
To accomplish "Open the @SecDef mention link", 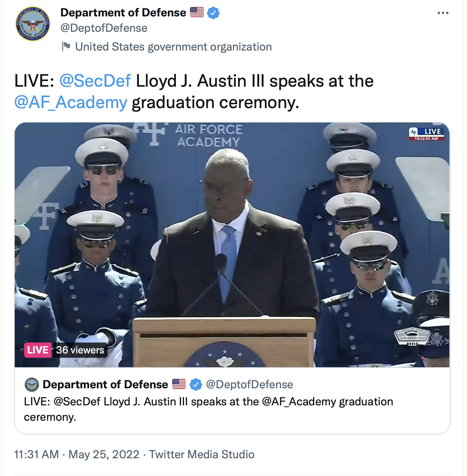I will tap(95, 81).
